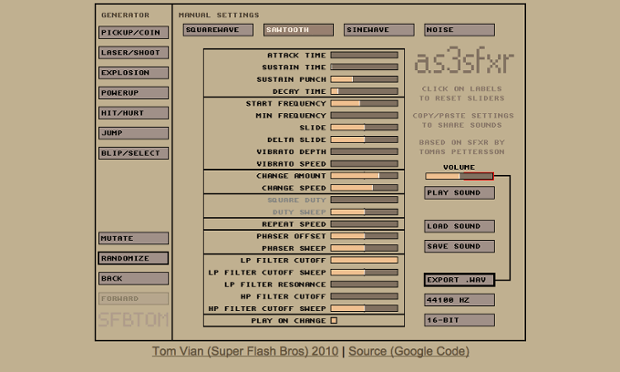
Task: Click the MUTATE button
Action: 134,238
